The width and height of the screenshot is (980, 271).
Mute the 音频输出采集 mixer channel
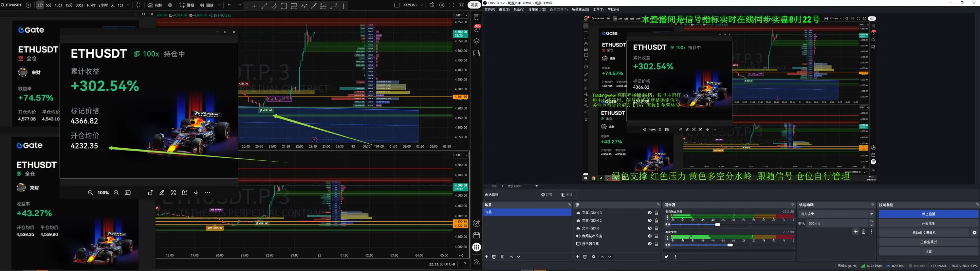(667, 225)
